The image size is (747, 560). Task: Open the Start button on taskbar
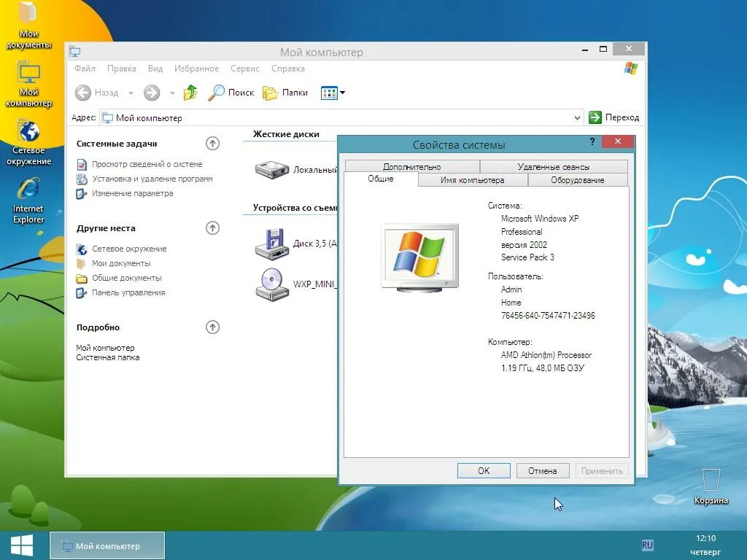(22, 545)
